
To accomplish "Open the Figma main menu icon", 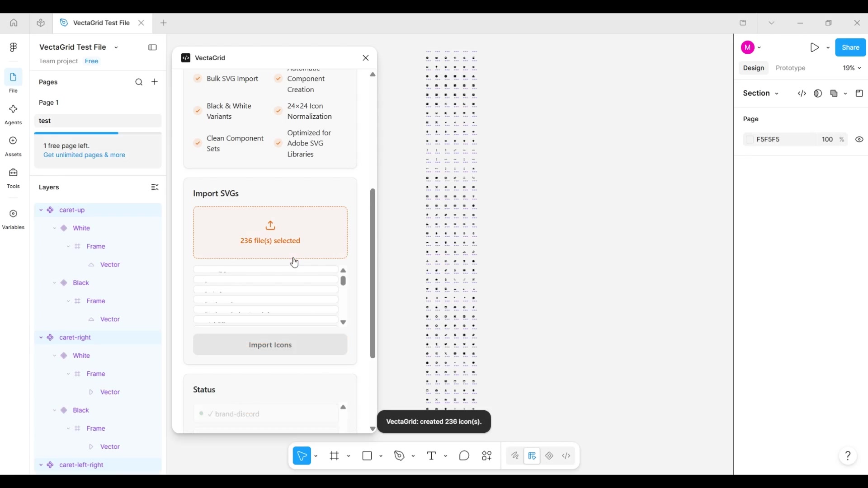I will pyautogui.click(x=13, y=47).
